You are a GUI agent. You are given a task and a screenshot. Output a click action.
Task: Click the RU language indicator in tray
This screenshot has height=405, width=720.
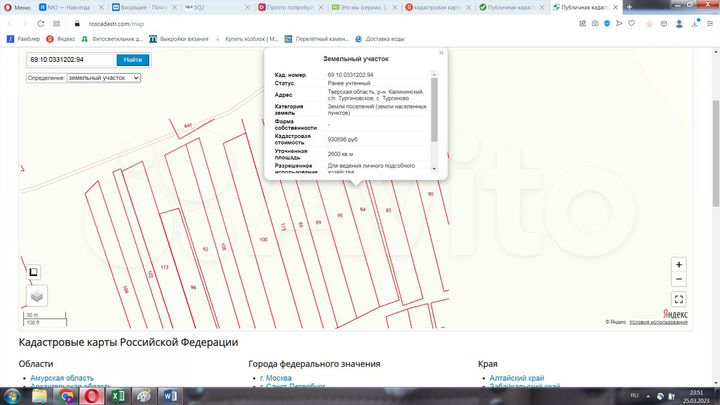coord(635,395)
